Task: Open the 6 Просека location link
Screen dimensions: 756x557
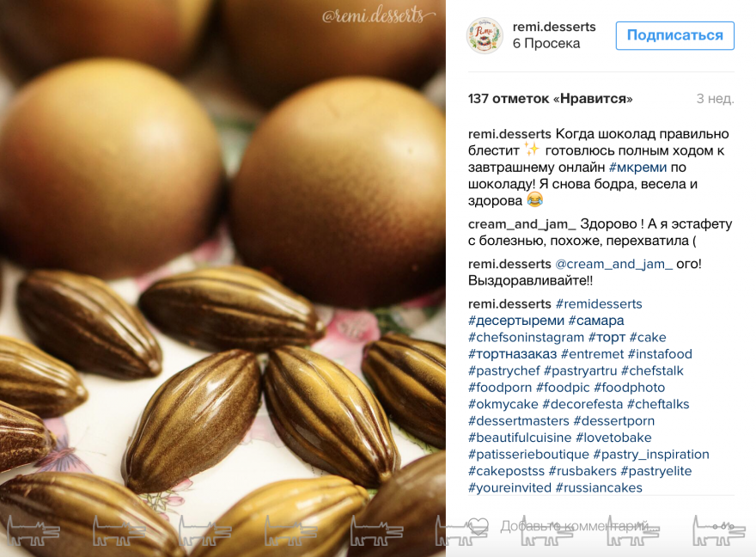Action: 546,43
